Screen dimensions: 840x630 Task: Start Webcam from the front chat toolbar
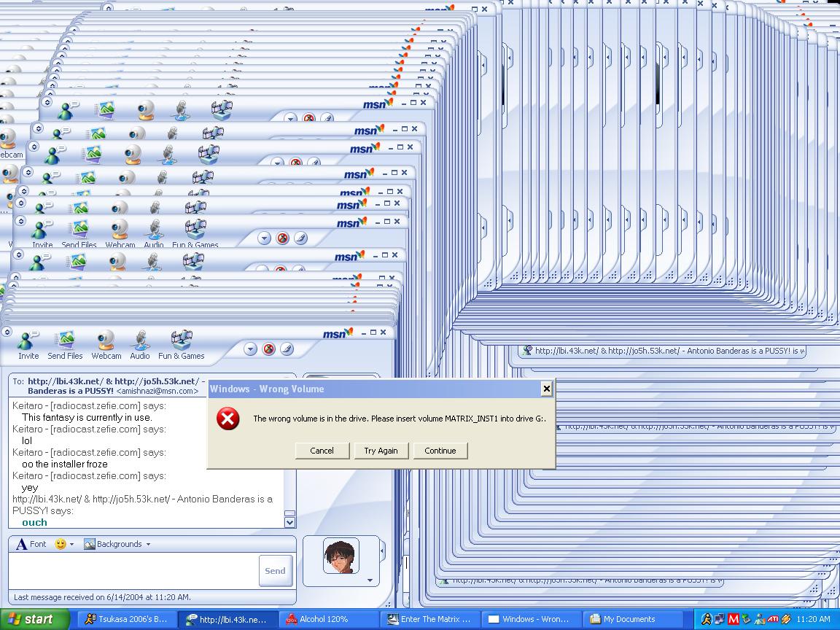tap(106, 344)
